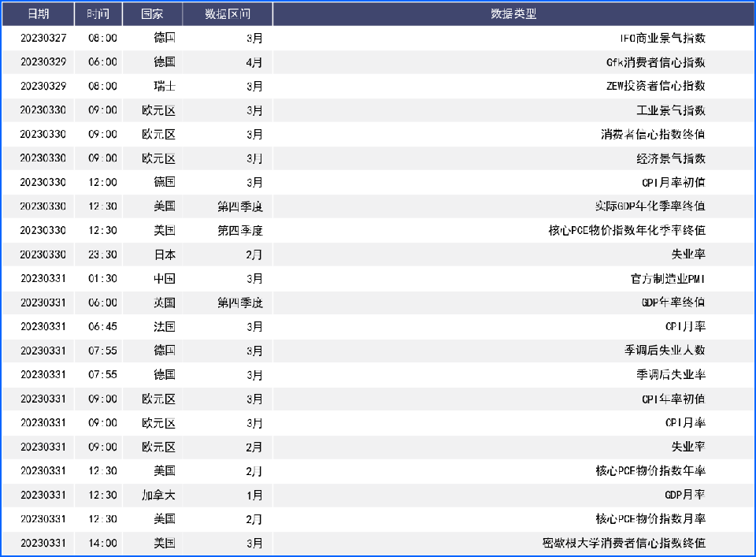Click the 核心PCE物价指数年化季率终值 entry
756x557 pixels.
pos(626,230)
